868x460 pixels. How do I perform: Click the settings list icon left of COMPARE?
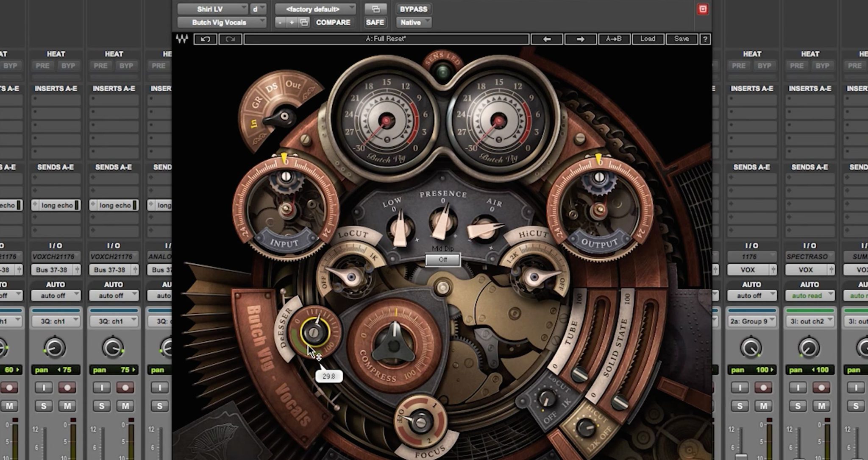click(303, 22)
